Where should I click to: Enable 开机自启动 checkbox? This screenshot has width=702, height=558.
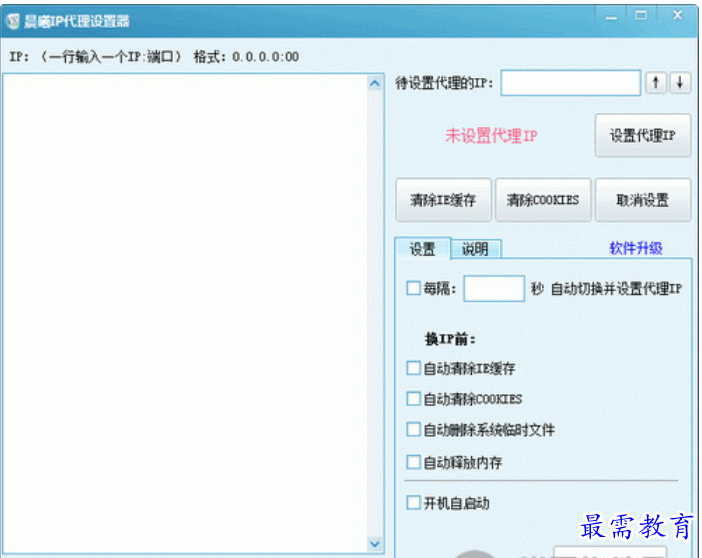point(413,502)
